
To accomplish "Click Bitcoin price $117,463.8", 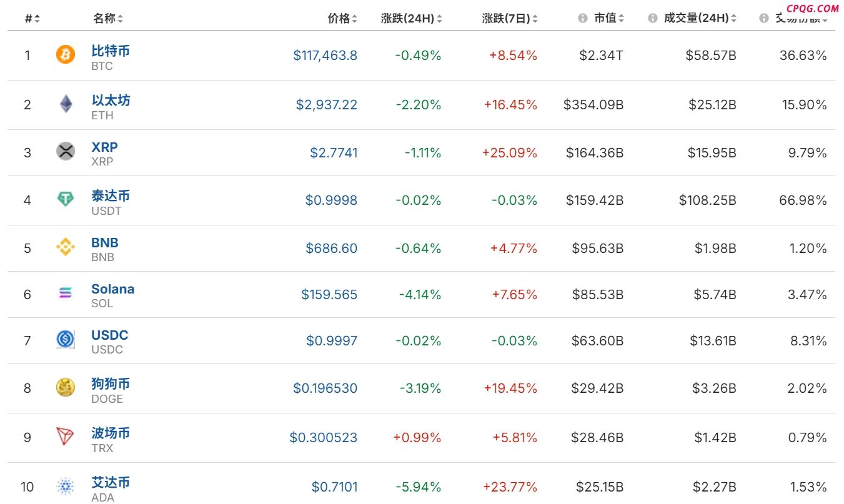I will point(325,55).
